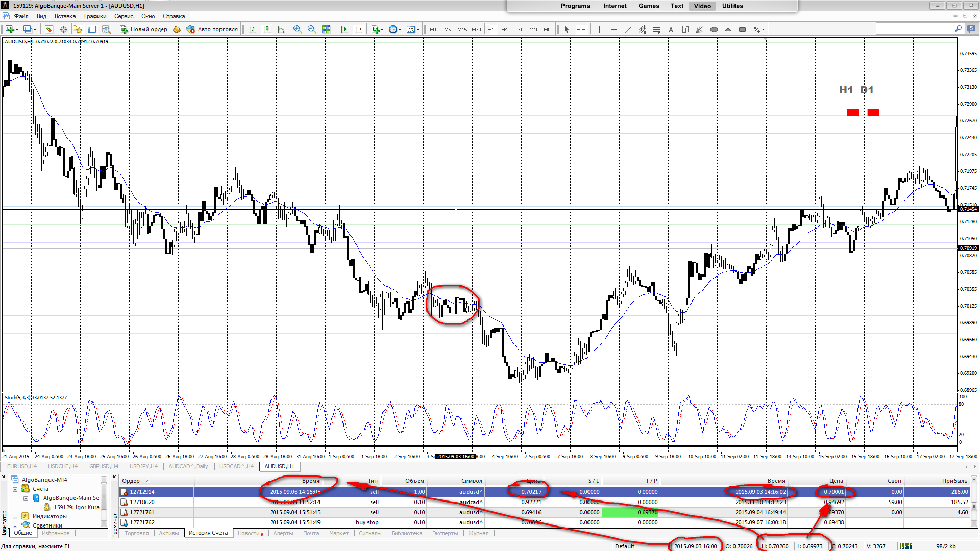Image resolution: width=980 pixels, height=551 pixels.
Task: Open the Файл menu
Action: [x=21, y=16]
